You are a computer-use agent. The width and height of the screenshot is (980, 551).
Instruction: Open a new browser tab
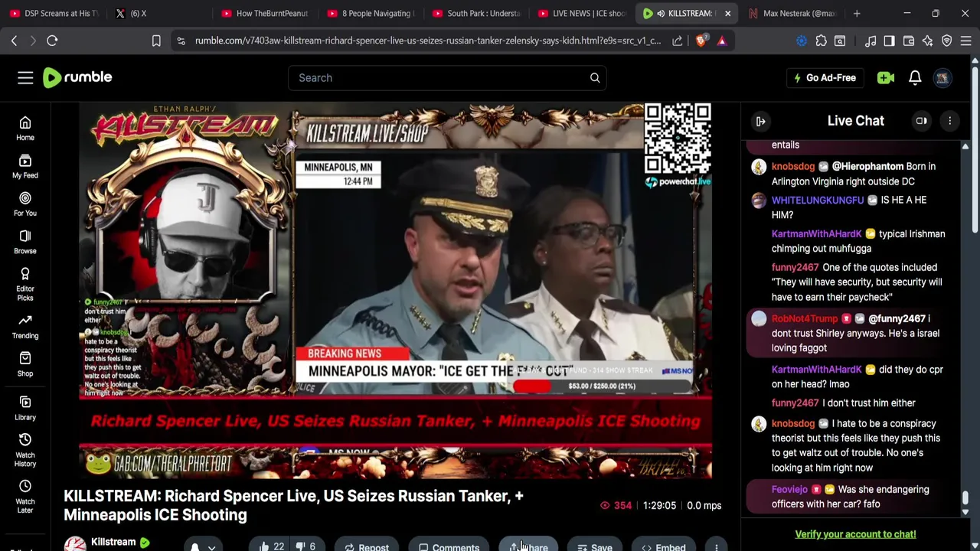[857, 13]
